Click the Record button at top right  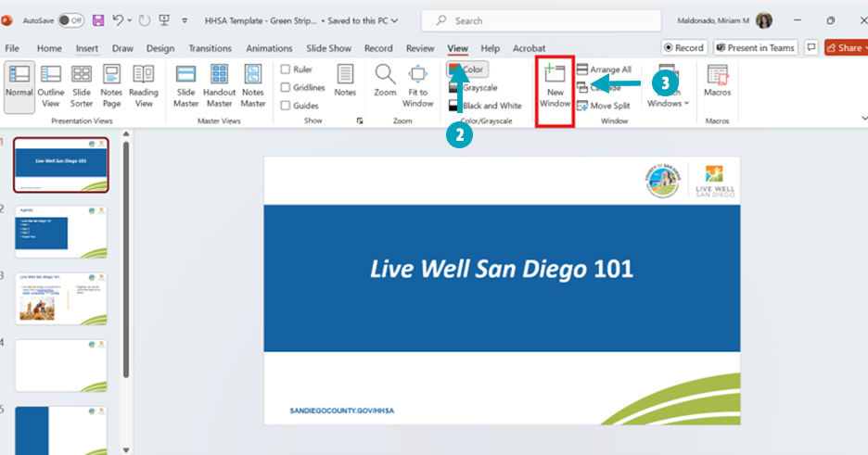click(x=684, y=47)
